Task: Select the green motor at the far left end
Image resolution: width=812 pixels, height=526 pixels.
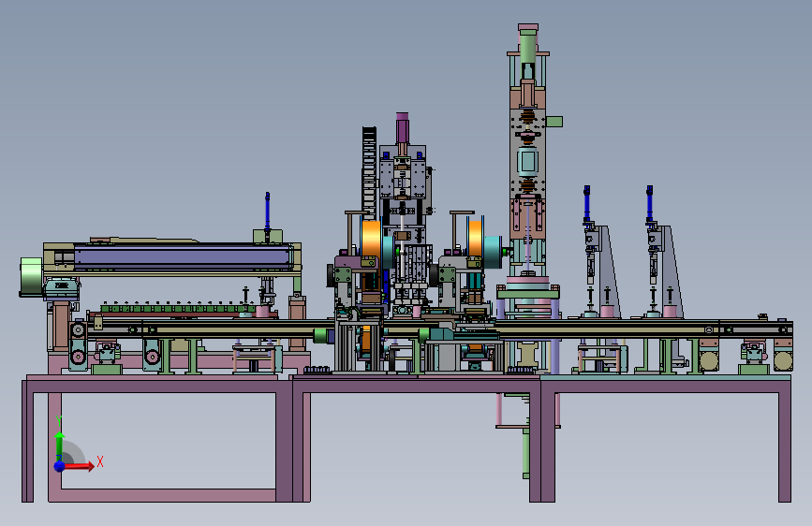Action: (31, 277)
